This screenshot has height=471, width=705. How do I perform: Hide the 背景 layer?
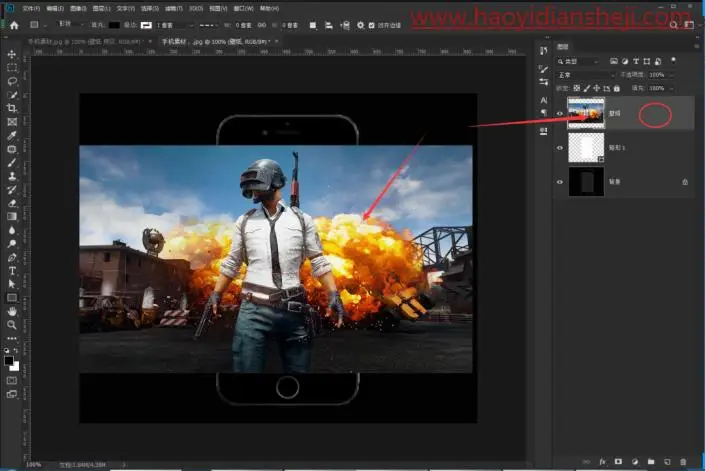560,182
